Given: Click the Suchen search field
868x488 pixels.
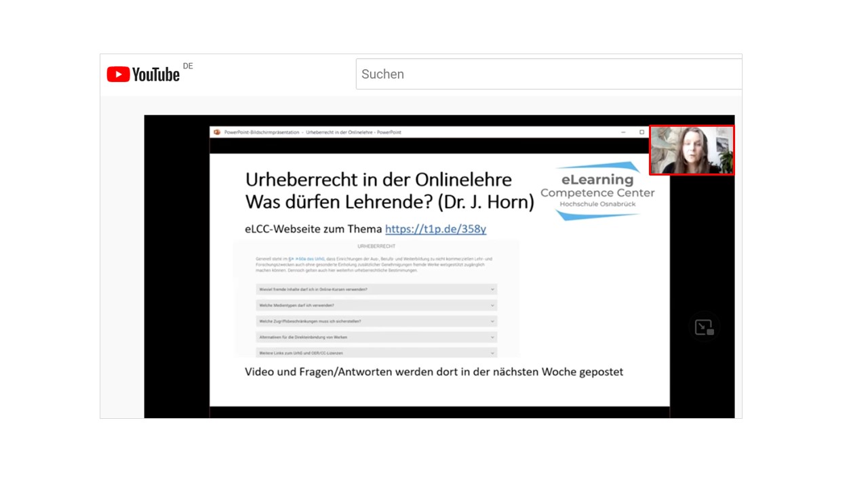Looking at the screenshot, I should click(548, 75).
